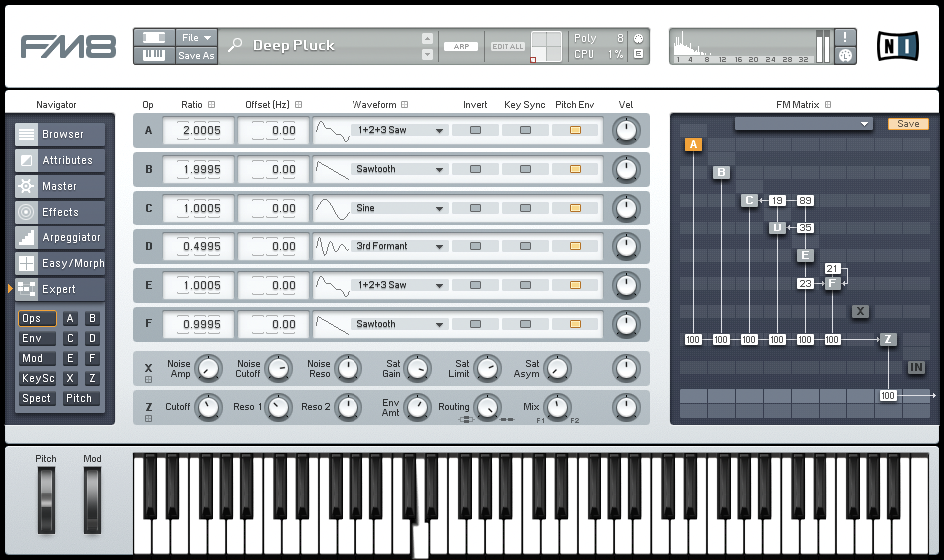Switch to the Spect tab

tap(37, 398)
